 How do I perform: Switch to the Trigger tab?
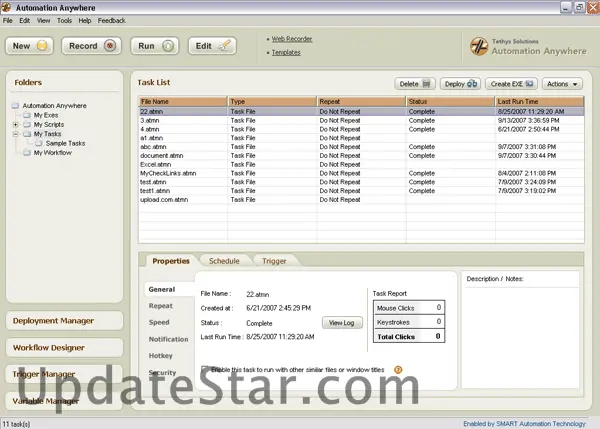(274, 261)
